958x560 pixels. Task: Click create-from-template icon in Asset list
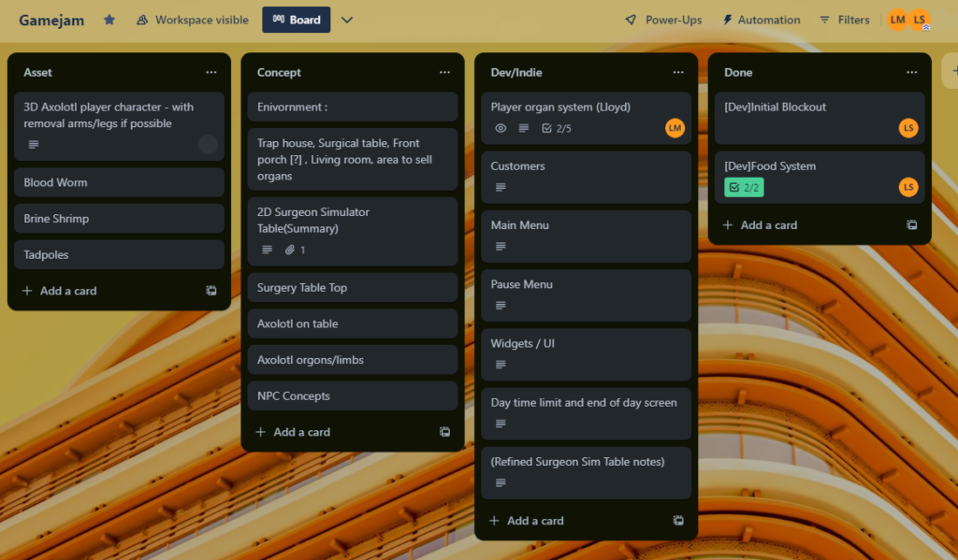point(211,291)
